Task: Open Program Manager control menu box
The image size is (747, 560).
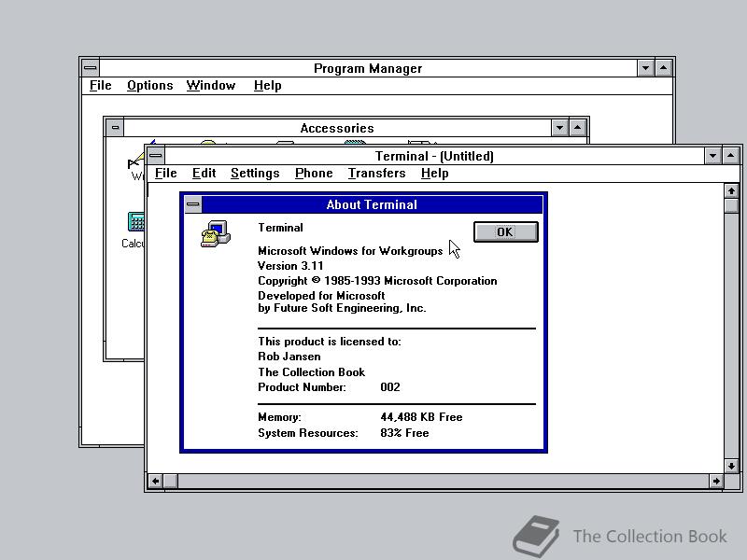Action: pyautogui.click(x=90, y=68)
